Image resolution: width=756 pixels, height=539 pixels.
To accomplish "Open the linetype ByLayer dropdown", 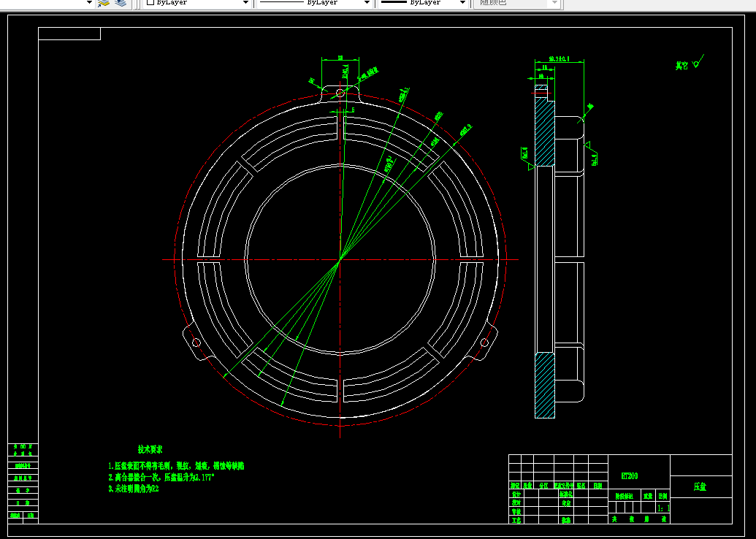I will click(x=314, y=2).
